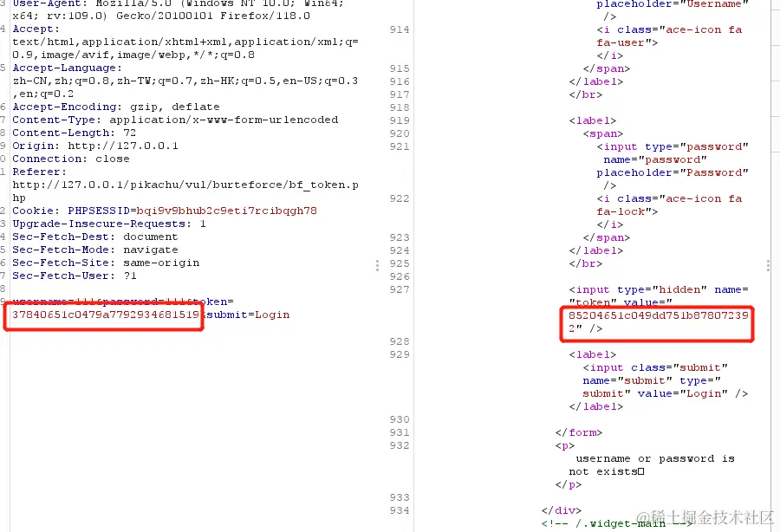780x532 pixels.
Task: Click the 'Content-Length: 72' header line
Action: pyautogui.click(x=75, y=133)
